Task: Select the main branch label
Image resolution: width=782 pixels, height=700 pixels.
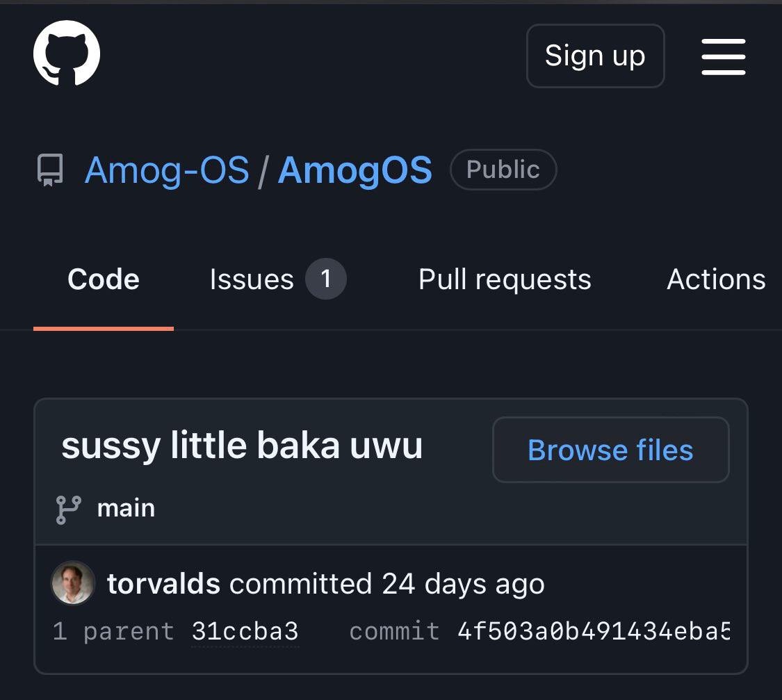Action: (x=126, y=508)
